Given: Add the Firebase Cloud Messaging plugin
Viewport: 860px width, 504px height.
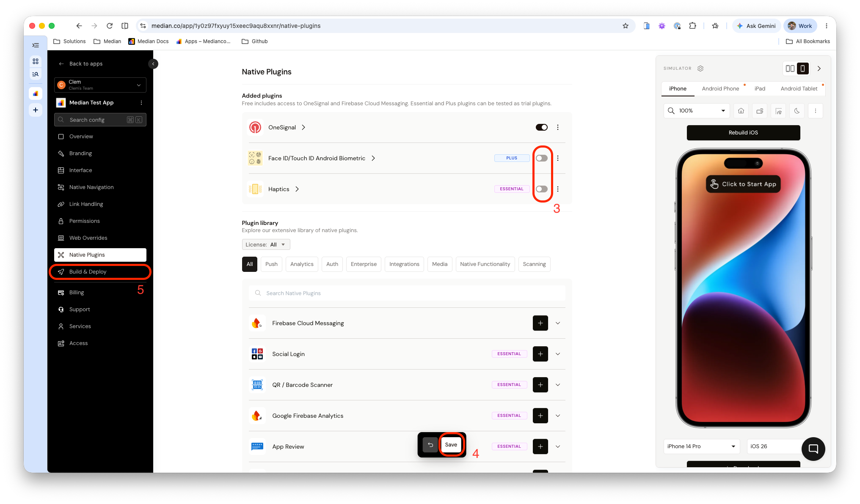Looking at the screenshot, I should (540, 323).
